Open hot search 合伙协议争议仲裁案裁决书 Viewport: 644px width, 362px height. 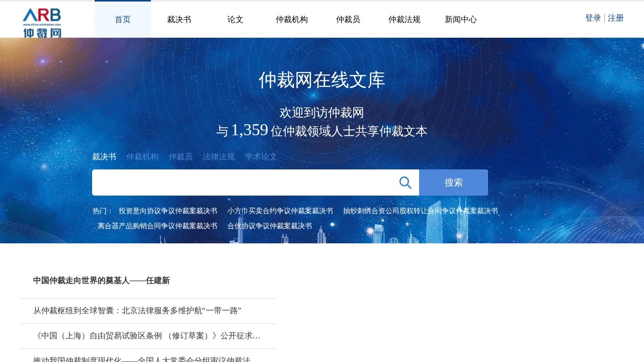(x=270, y=226)
